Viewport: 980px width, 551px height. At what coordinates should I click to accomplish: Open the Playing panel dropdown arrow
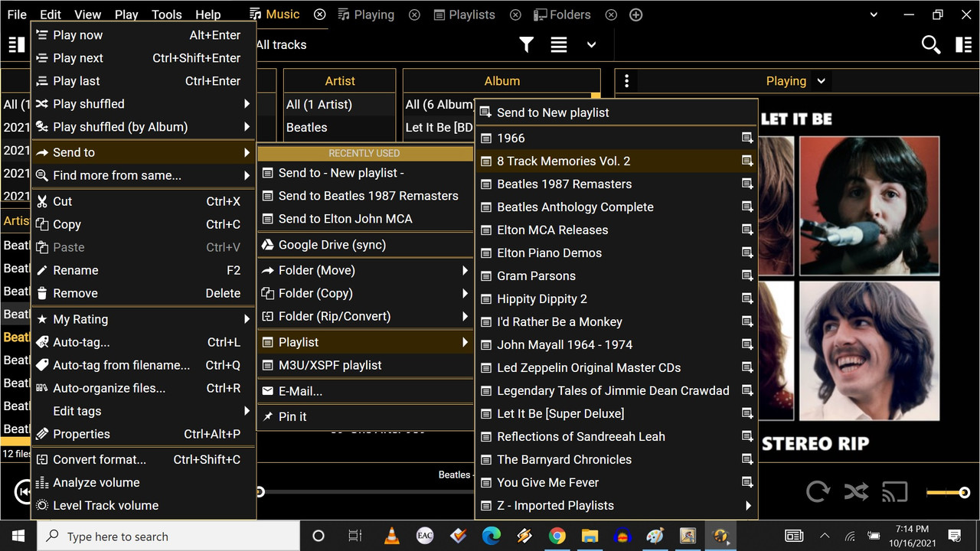pyautogui.click(x=822, y=81)
